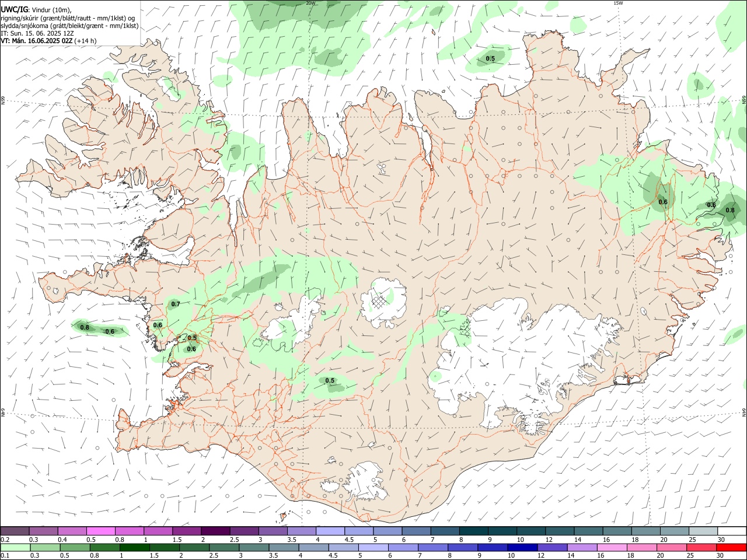Click the navy 10 swatch in the lower row
This screenshot has width=747, height=560.
tap(522, 547)
